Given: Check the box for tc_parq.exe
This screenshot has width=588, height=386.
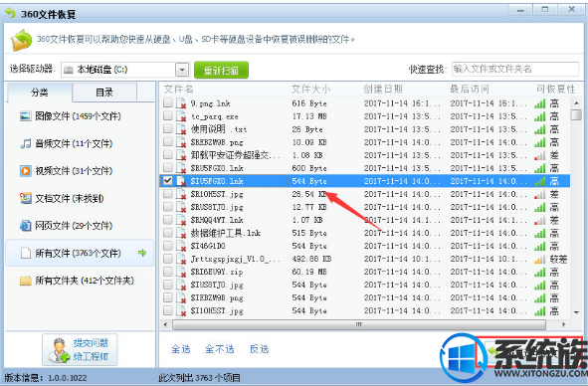Looking at the screenshot, I should [167, 116].
